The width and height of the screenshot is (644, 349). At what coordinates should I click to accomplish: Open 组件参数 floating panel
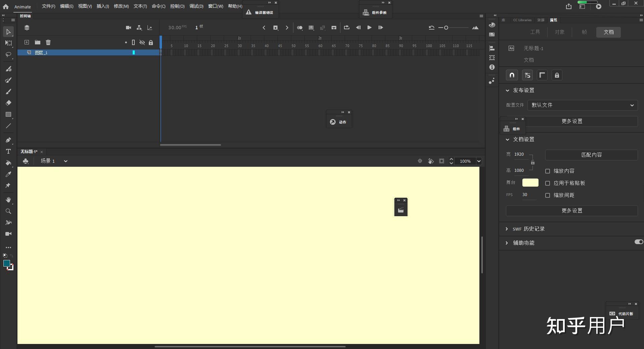(x=376, y=12)
